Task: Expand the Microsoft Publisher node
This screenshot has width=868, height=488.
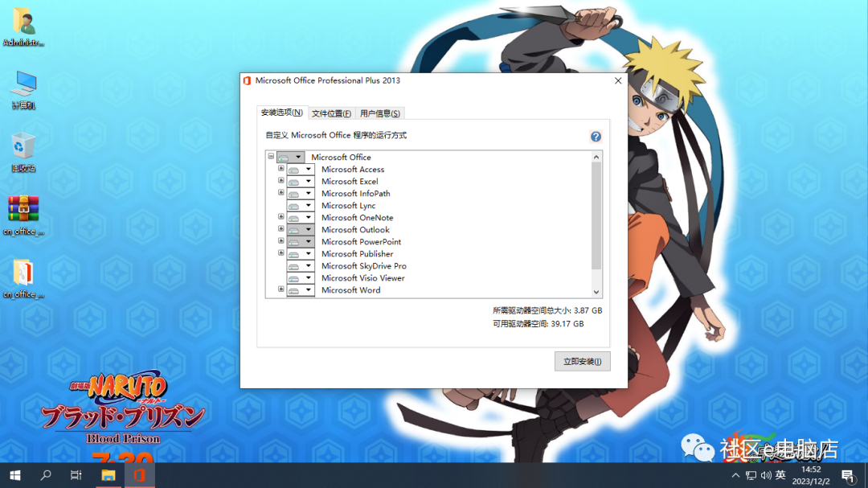Action: pos(281,253)
